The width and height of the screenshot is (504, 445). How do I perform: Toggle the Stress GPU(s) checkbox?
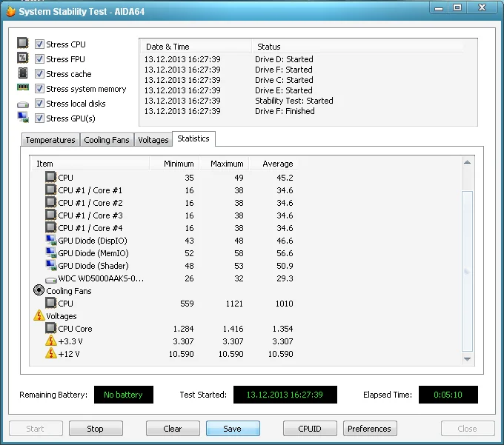[x=39, y=118]
